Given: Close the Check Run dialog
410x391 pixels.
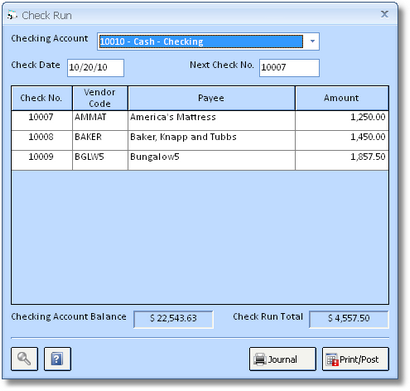Looking at the screenshot, I should [385, 14].
